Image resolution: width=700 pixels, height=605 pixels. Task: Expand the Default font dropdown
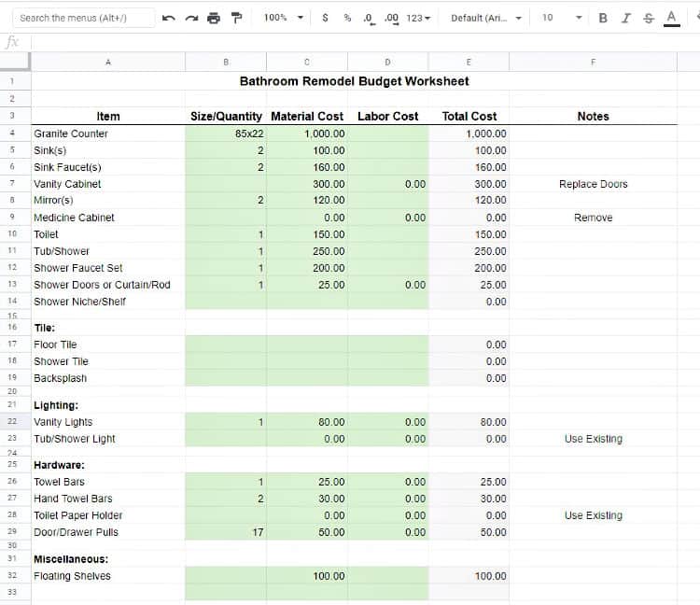coord(485,18)
